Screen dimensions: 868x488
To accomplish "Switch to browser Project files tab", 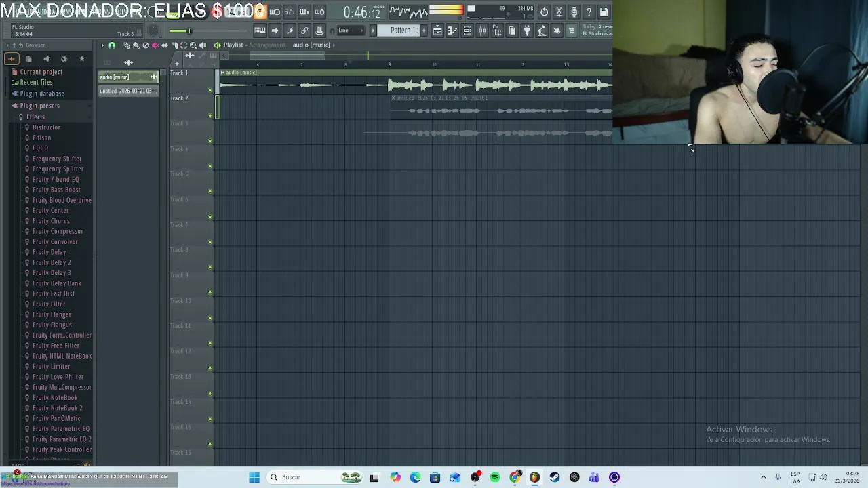I will 28,59.
